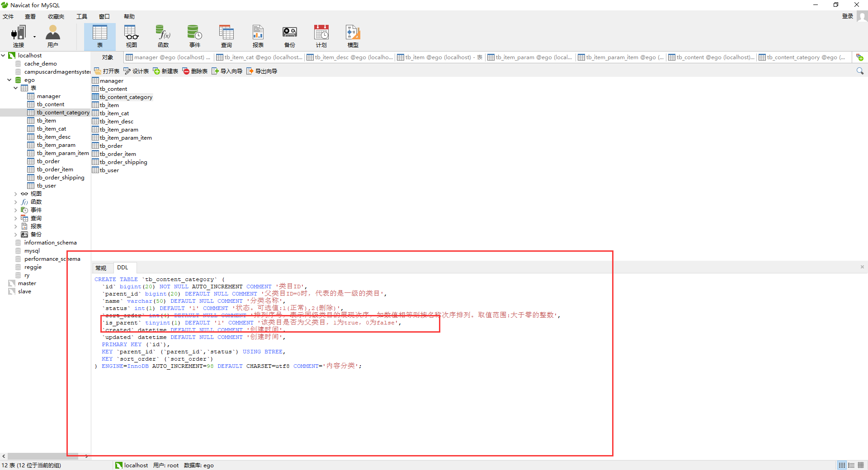Click Import Wizard (导入向导) button
This screenshot has height=470, width=868.
coord(227,71)
